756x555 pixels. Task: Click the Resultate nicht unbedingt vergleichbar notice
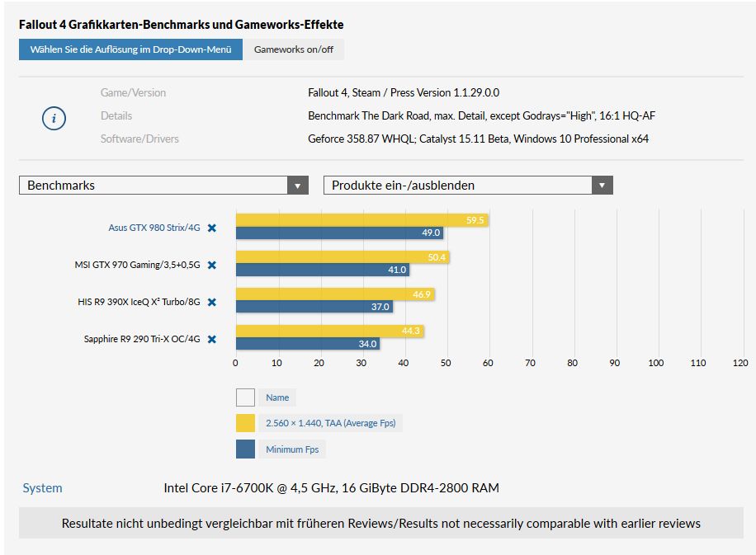[x=381, y=523]
